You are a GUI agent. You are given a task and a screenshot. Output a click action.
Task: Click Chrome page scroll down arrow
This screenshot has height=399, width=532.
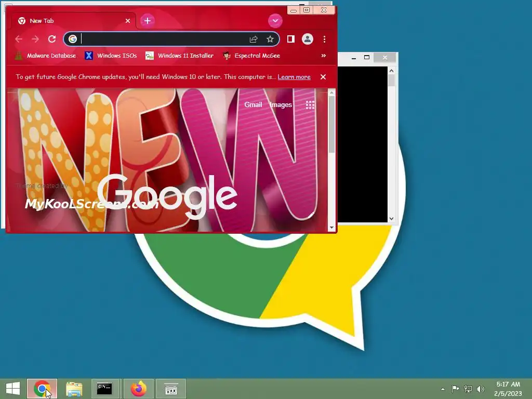pyautogui.click(x=332, y=228)
